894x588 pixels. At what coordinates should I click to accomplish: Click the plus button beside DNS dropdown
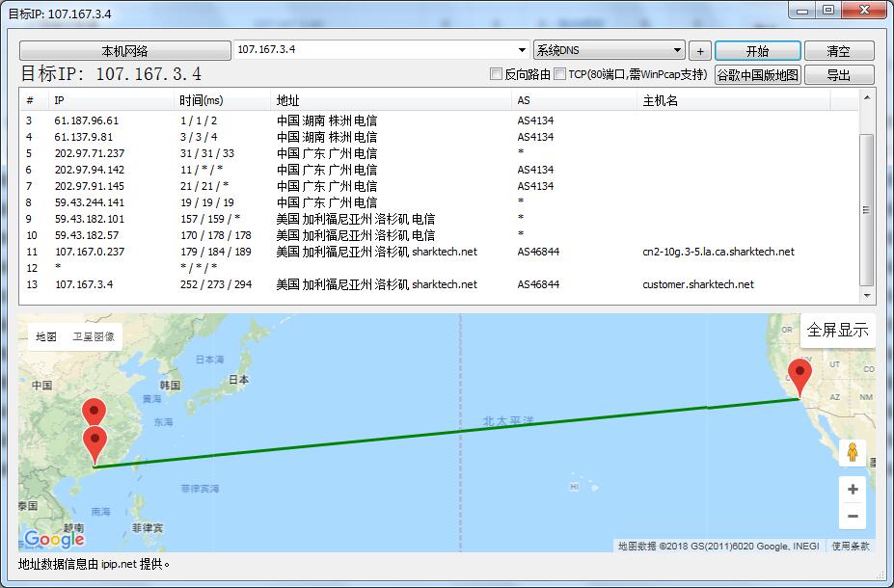click(700, 51)
